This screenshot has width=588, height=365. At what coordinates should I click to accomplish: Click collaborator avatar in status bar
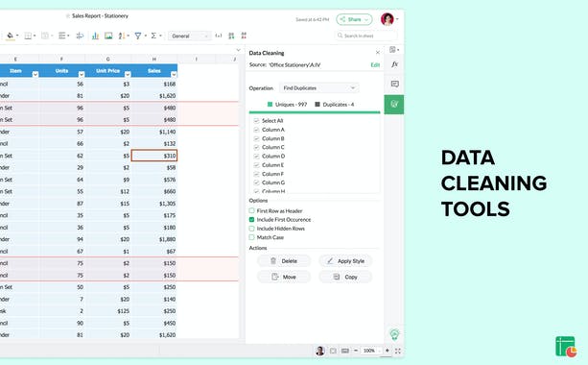319,351
